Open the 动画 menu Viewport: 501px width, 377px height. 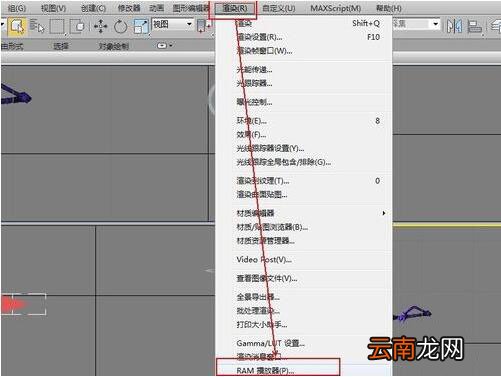157,8
